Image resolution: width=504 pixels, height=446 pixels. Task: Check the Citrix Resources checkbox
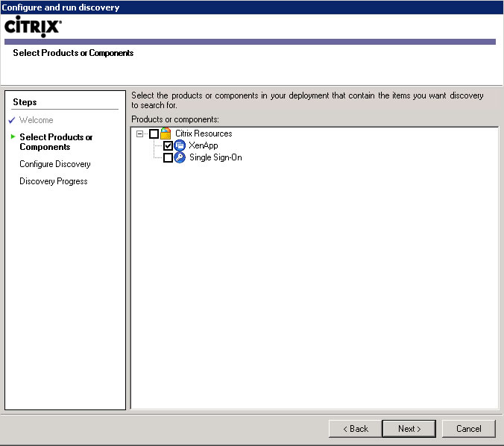coord(154,134)
